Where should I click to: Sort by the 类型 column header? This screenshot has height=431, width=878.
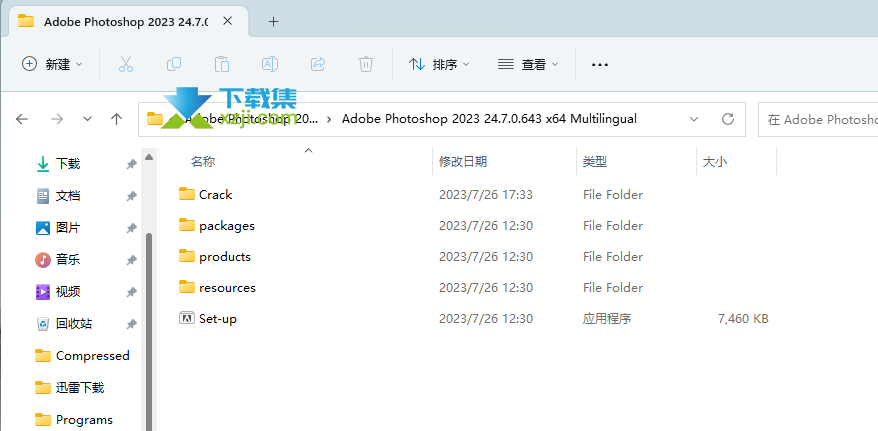(595, 162)
